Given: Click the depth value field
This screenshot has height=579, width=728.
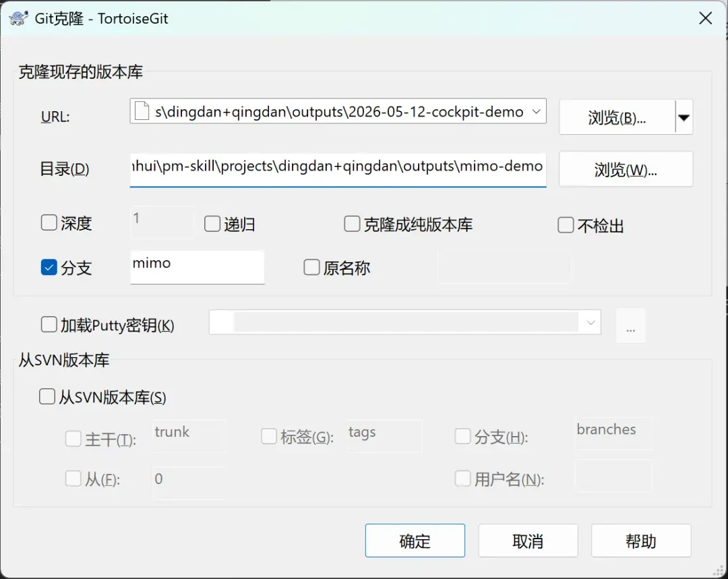Looking at the screenshot, I should [162, 222].
